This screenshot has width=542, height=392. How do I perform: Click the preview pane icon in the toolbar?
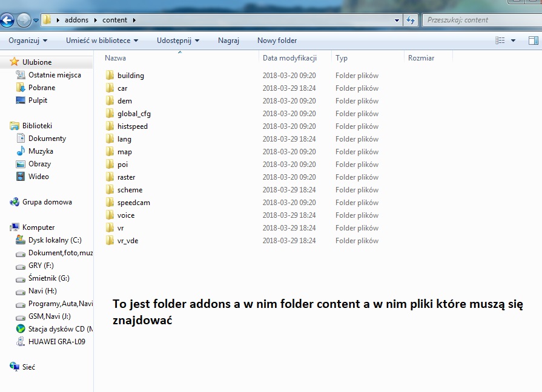tap(533, 41)
